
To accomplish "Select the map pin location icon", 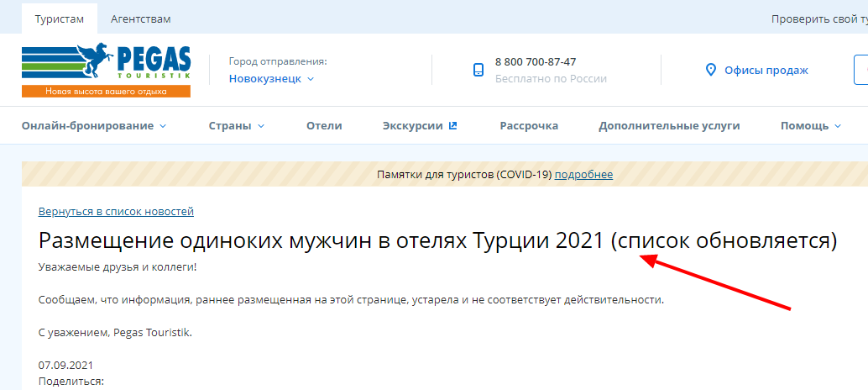I will [x=711, y=70].
